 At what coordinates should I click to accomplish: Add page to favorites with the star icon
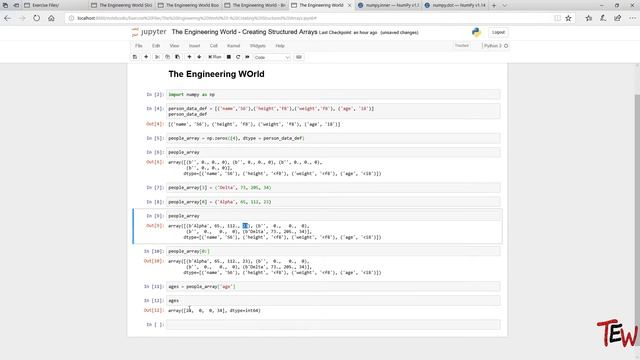[568, 18]
